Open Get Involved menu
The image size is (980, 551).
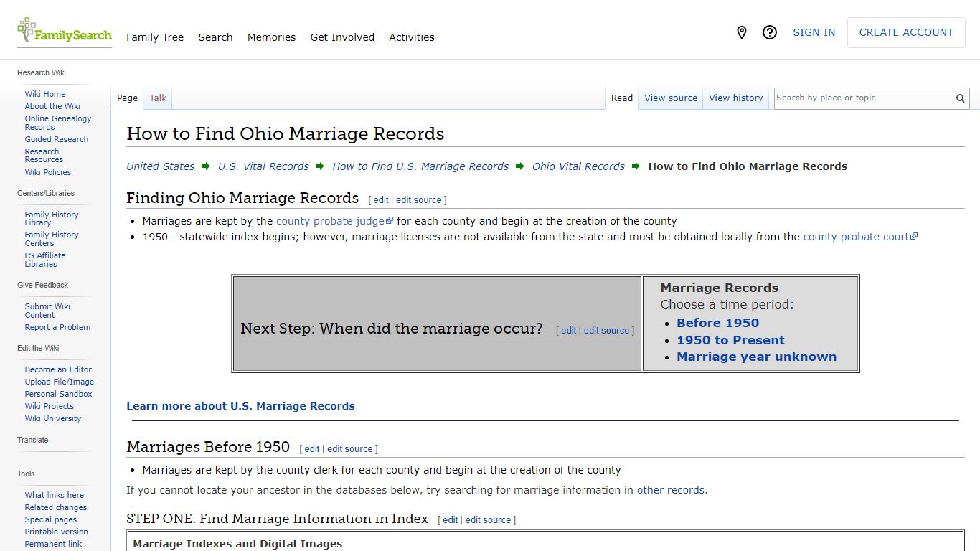[342, 37]
